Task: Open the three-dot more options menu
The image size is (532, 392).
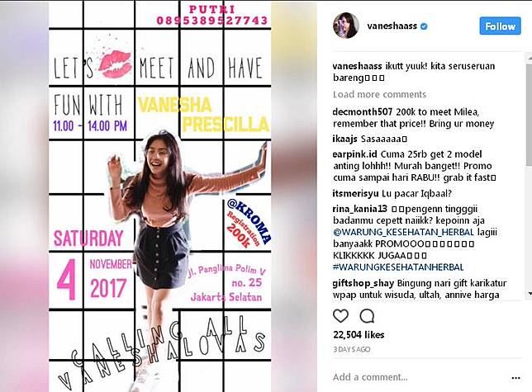Action: click(515, 378)
